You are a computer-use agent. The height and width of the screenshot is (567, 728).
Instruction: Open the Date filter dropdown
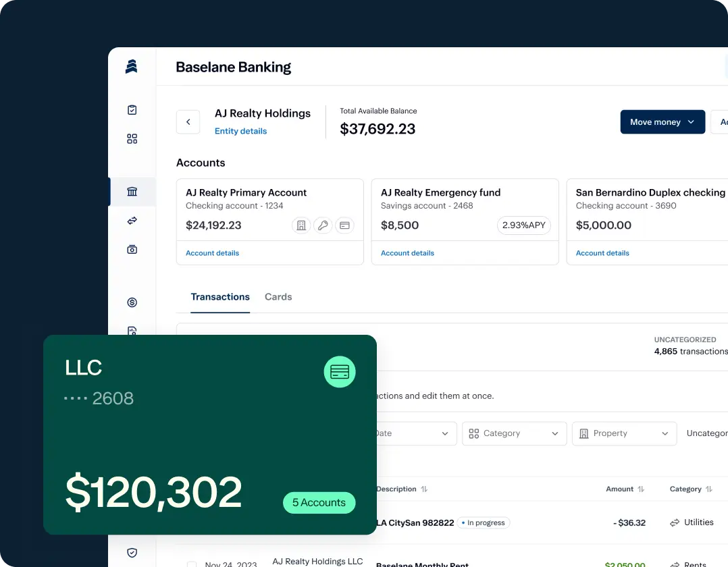point(415,433)
